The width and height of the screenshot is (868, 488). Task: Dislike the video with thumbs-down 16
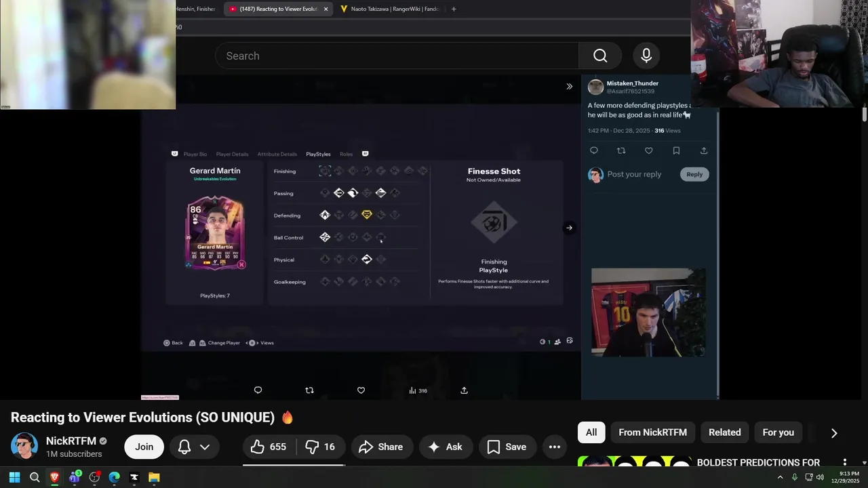pos(320,447)
